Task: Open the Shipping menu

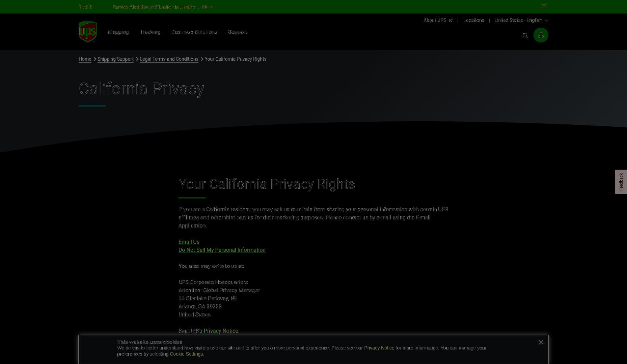Action: click(118, 32)
